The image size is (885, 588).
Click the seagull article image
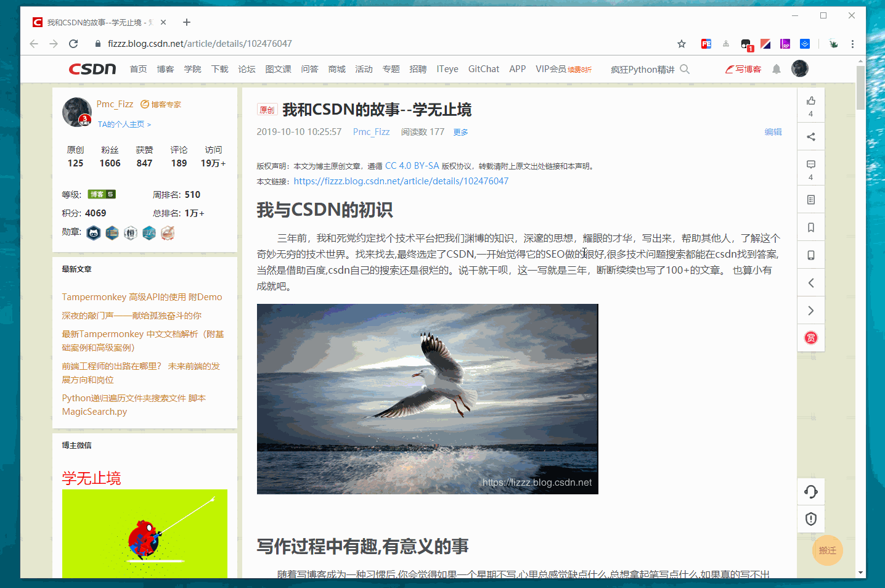point(428,399)
